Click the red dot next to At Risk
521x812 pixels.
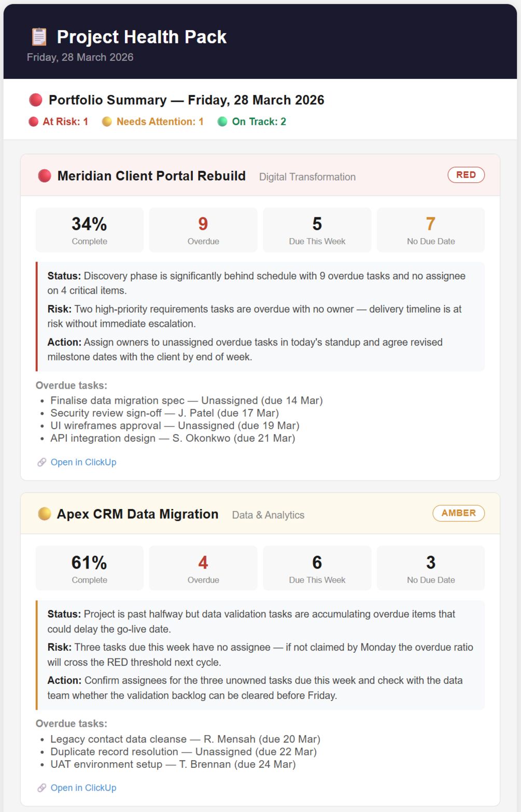click(33, 121)
